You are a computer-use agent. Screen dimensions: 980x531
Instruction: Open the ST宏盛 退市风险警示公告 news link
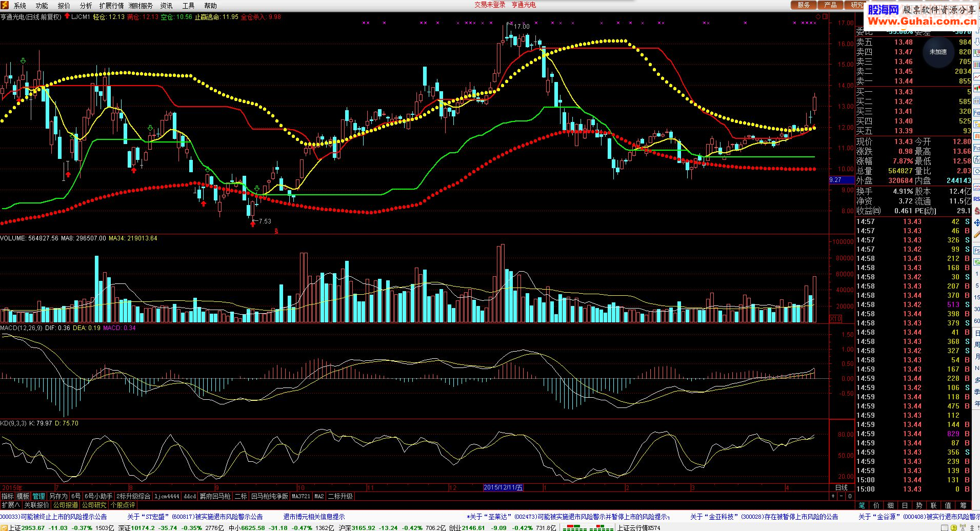195,517
